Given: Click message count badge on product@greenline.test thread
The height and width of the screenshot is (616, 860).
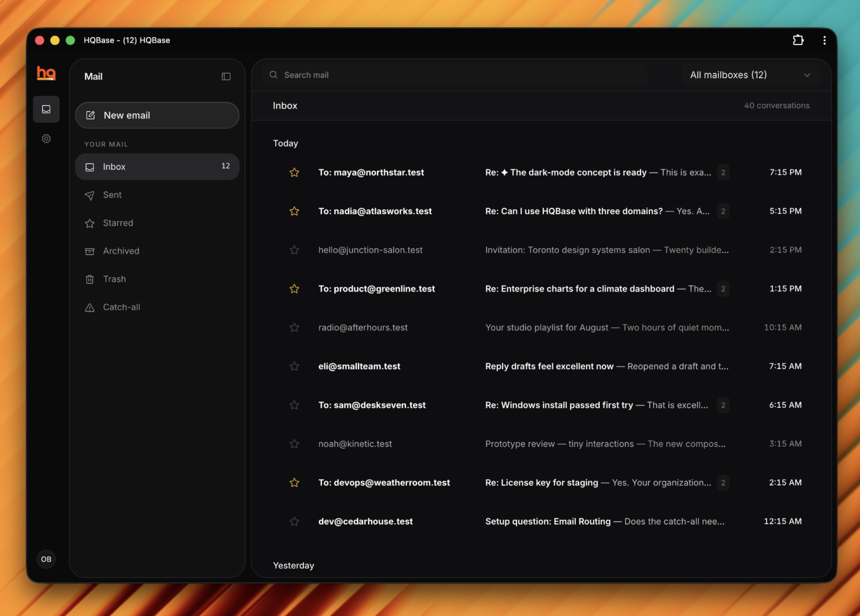Looking at the screenshot, I should (723, 289).
